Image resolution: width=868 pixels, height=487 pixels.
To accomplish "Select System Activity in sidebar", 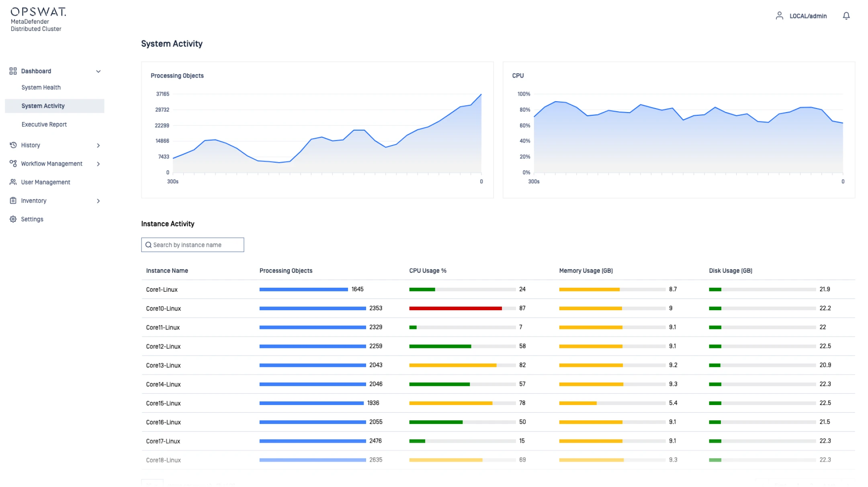I will (x=43, y=106).
